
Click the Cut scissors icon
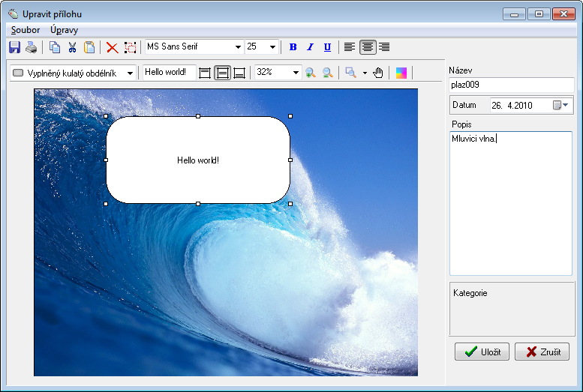point(72,47)
